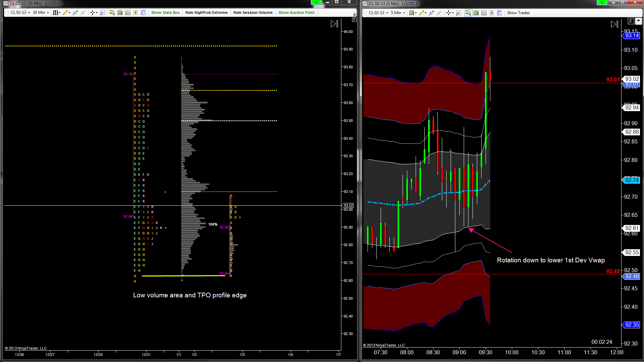Click the red 93.01 line label
Image resolution: width=644 pixels, height=362 pixels.
pyautogui.click(x=613, y=80)
